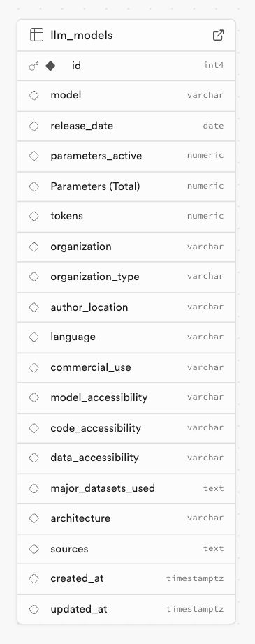255x644 pixels.
Task: Select the parameters_active column row
Action: pyautogui.click(x=126, y=156)
